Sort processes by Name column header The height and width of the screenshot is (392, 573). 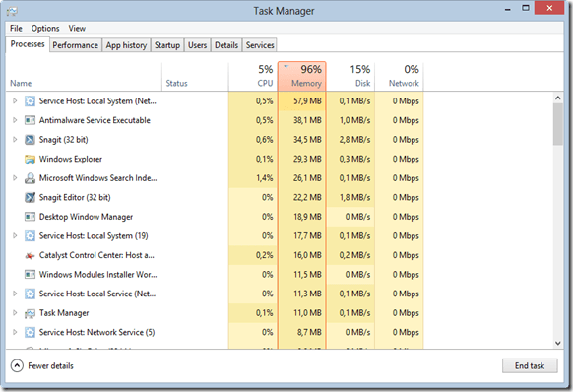(x=84, y=77)
